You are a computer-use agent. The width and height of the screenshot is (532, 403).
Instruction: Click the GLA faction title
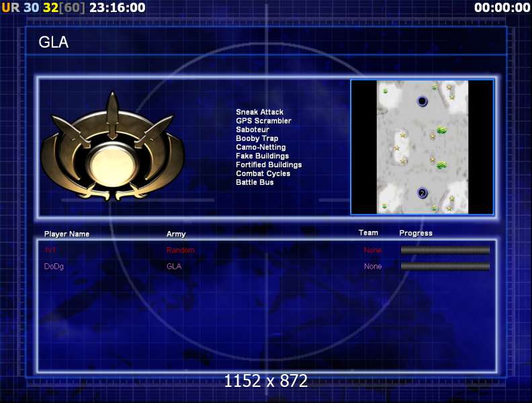[53, 42]
